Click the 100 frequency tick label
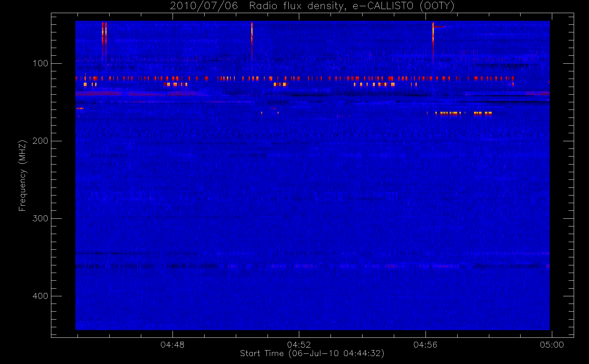Viewport: 589px width, 364px height. coord(40,63)
